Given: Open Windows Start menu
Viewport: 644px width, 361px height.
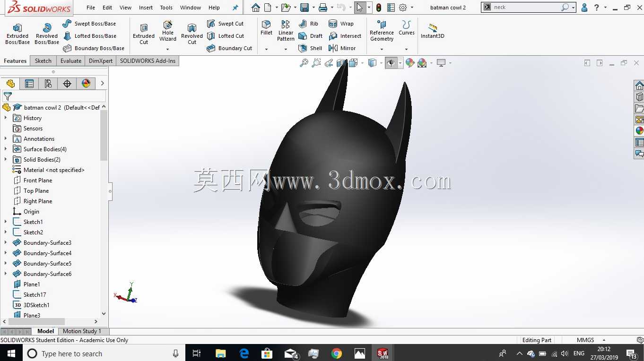Looking at the screenshot, I should tap(11, 353).
